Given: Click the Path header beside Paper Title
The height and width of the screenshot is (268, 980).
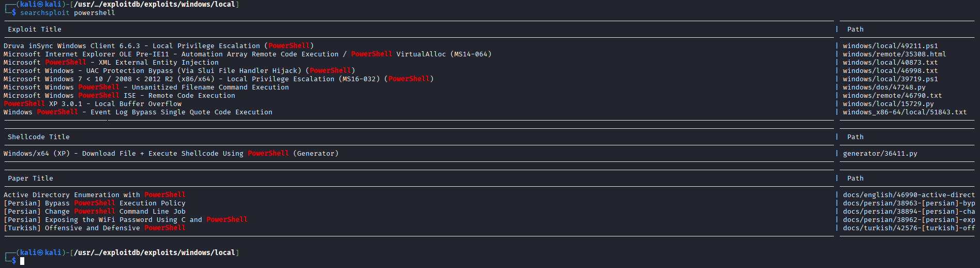Looking at the screenshot, I should pos(855,178).
